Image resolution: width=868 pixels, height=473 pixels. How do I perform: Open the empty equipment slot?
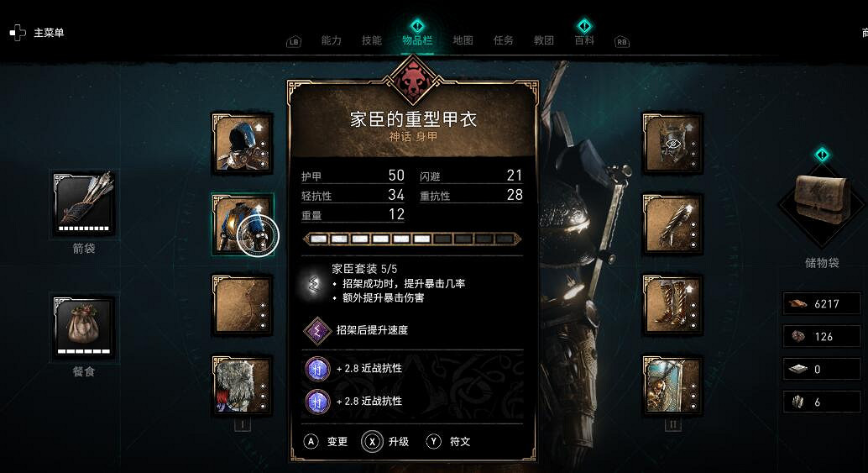click(x=243, y=305)
